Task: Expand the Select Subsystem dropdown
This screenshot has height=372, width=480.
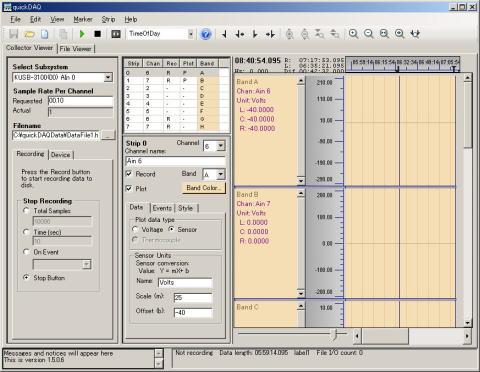Action: click(108, 77)
